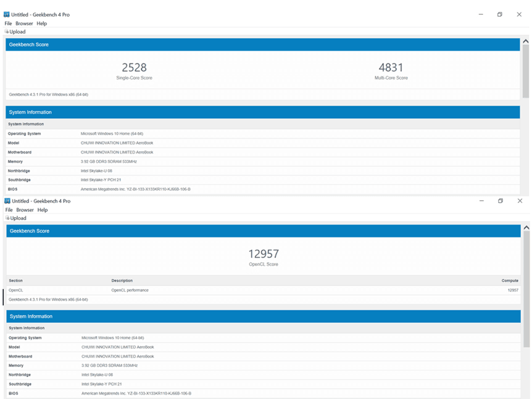Click the Multi-Core Score label
Image resolution: width=532 pixels, height=399 pixels.
(391, 78)
